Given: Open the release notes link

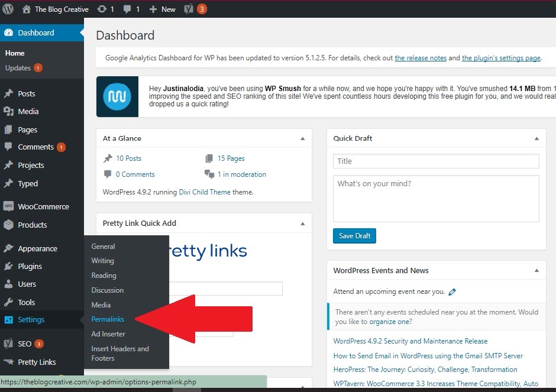Looking at the screenshot, I should [x=421, y=58].
